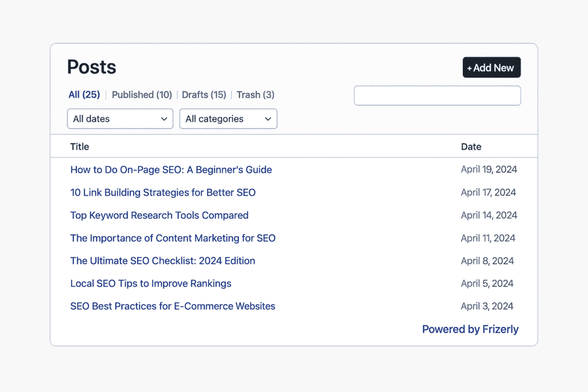Select the April 19, 2024 date cell
The width and height of the screenshot is (588, 392).
click(x=489, y=169)
